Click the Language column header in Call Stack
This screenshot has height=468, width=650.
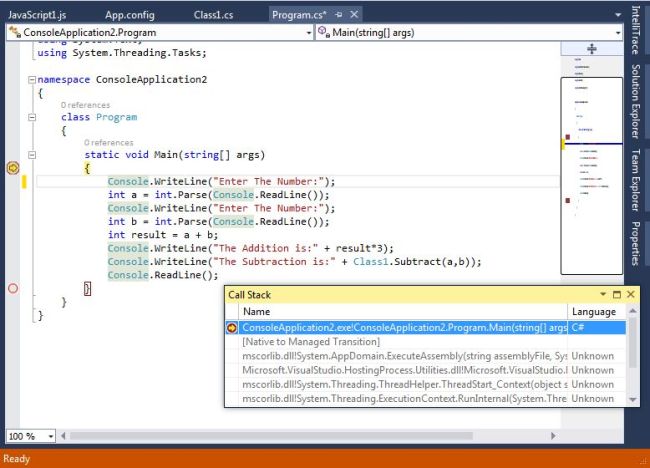(x=596, y=312)
